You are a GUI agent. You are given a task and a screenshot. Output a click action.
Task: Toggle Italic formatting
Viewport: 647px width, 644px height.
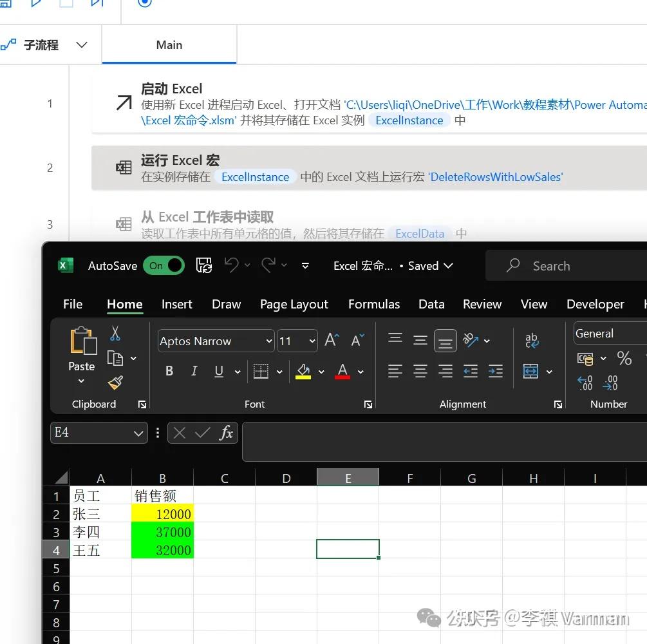(194, 371)
